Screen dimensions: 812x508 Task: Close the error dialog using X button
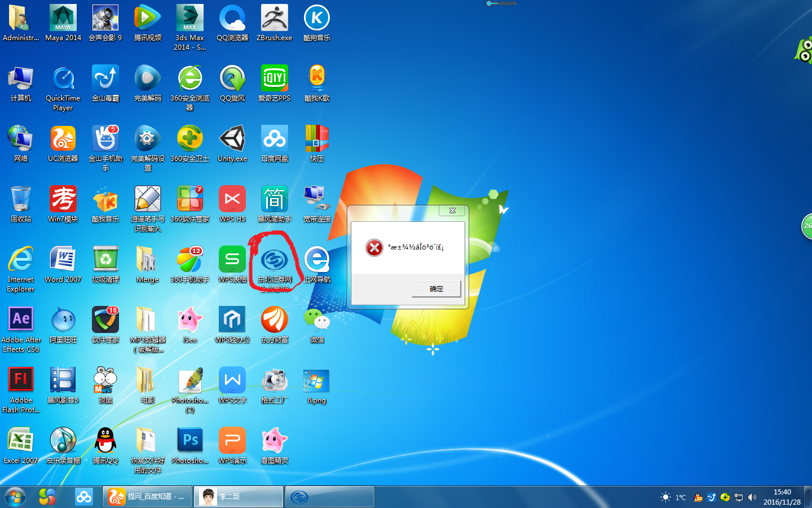(x=452, y=211)
